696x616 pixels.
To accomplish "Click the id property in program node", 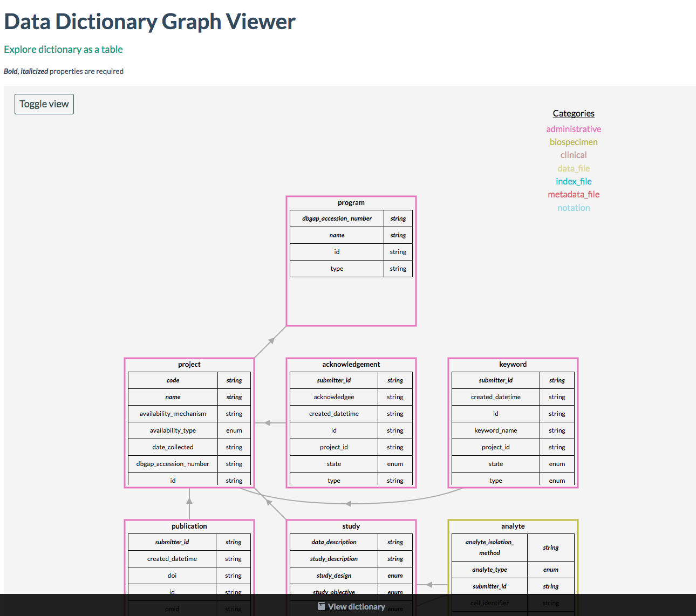I will pyautogui.click(x=337, y=252).
